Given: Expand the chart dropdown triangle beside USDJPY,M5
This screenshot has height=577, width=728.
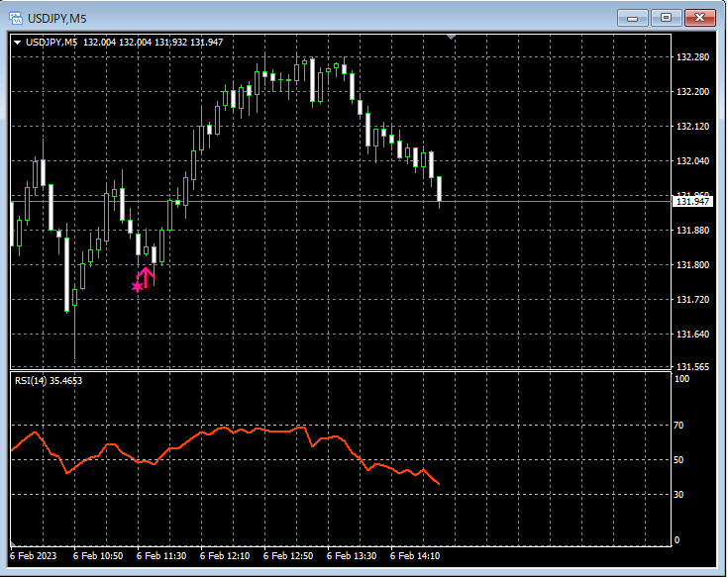Looking at the screenshot, I should (x=17, y=43).
